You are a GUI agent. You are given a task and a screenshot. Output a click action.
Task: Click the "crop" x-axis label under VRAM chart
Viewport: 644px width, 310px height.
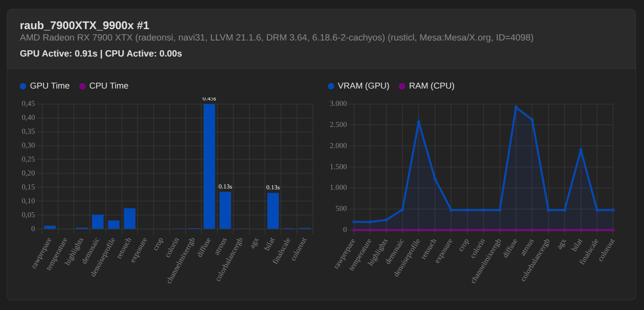click(463, 246)
